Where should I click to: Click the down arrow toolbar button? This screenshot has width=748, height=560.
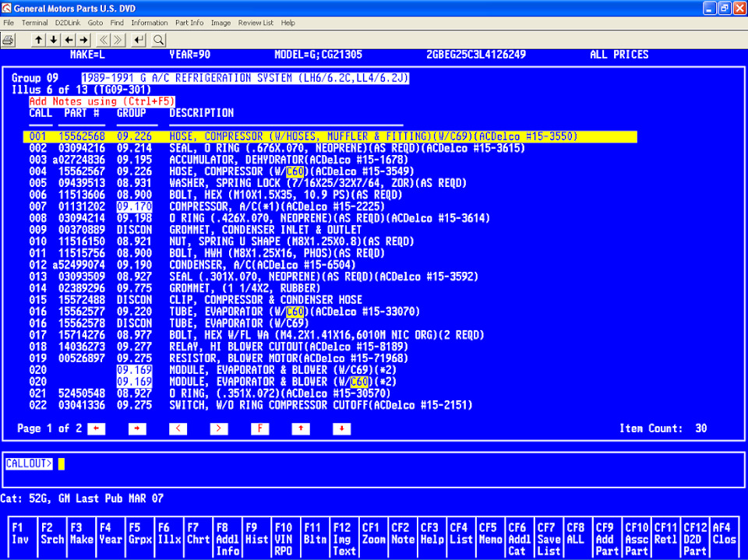[54, 40]
